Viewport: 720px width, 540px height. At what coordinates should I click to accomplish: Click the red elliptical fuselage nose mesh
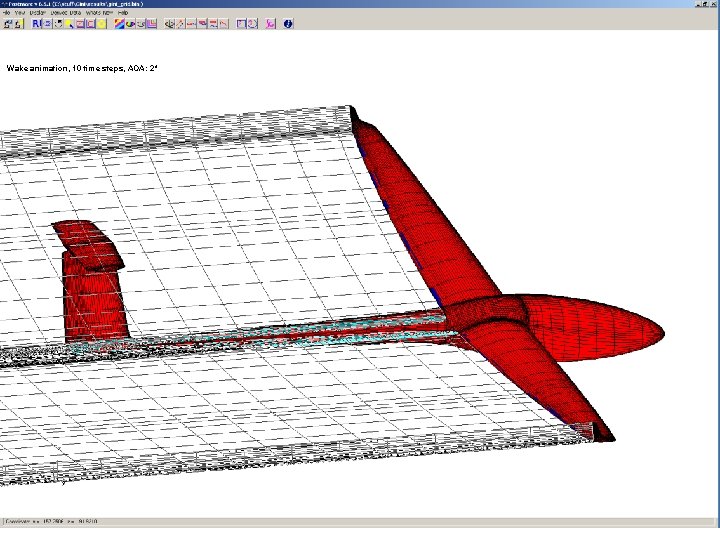point(595,327)
